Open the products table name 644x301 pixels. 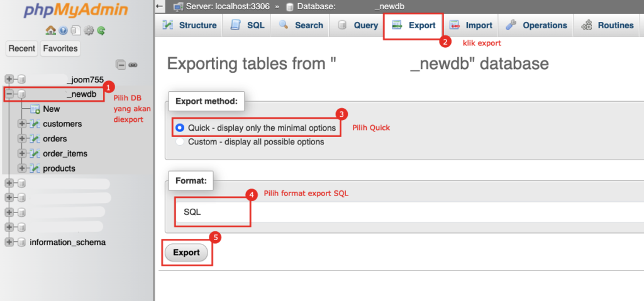click(59, 168)
